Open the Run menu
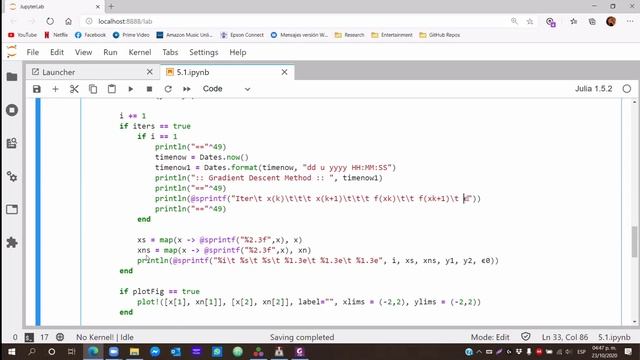640x360 pixels. point(110,52)
